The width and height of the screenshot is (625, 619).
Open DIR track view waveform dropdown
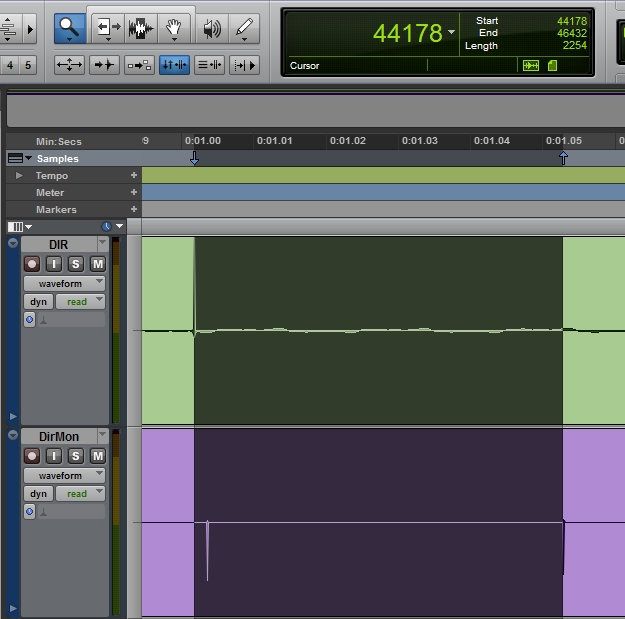pos(65,283)
